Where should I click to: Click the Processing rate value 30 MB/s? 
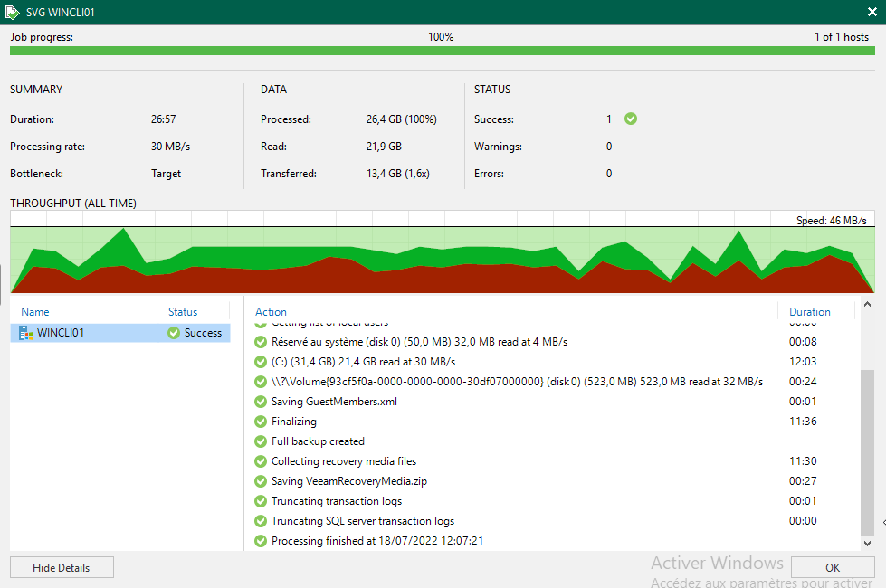171,147
